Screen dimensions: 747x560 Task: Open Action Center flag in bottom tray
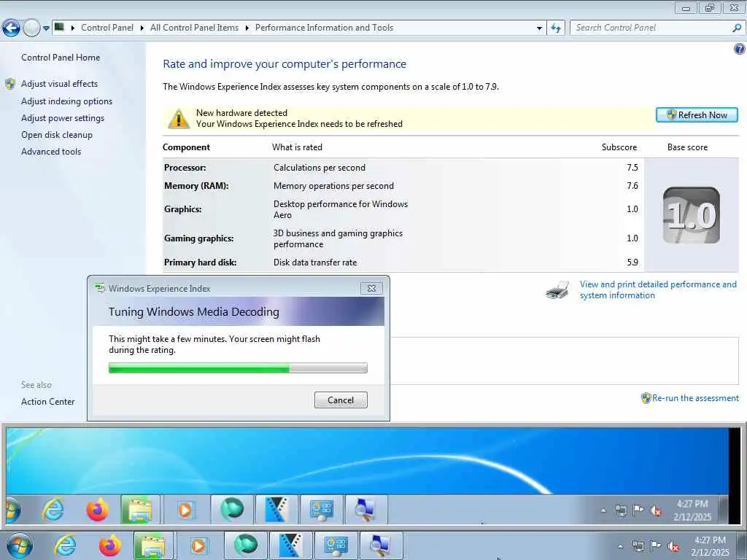[x=656, y=546]
